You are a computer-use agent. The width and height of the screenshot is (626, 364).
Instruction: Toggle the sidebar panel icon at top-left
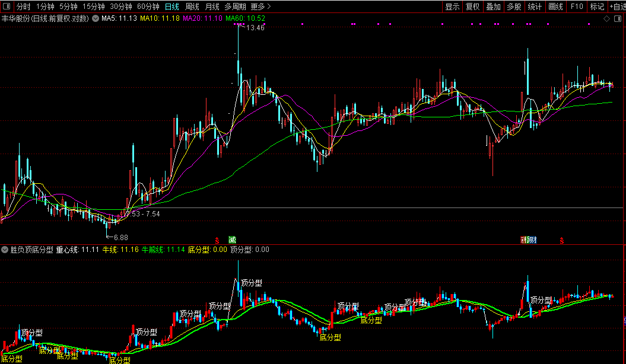(7, 7)
